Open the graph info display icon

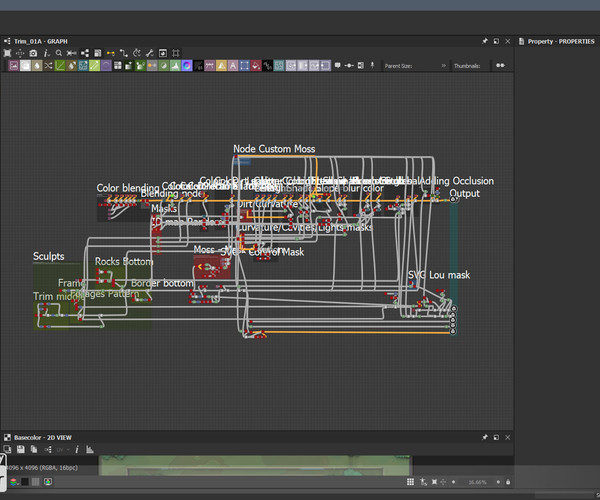(46, 53)
